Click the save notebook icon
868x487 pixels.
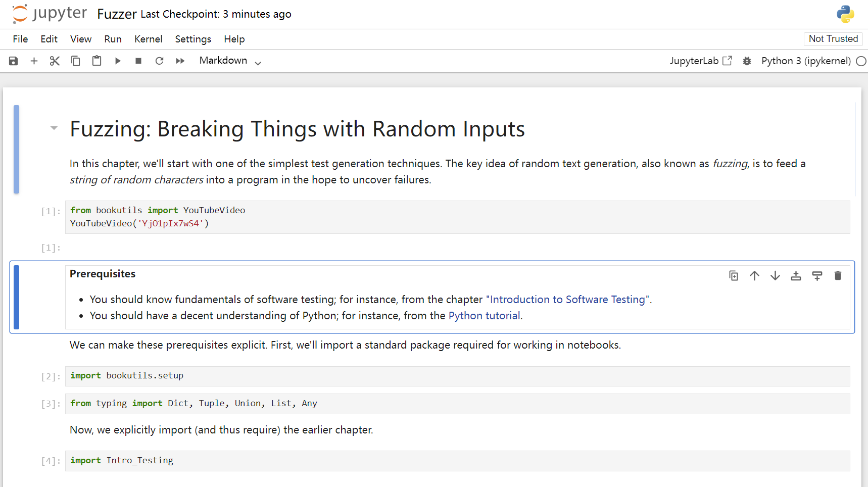[14, 61]
